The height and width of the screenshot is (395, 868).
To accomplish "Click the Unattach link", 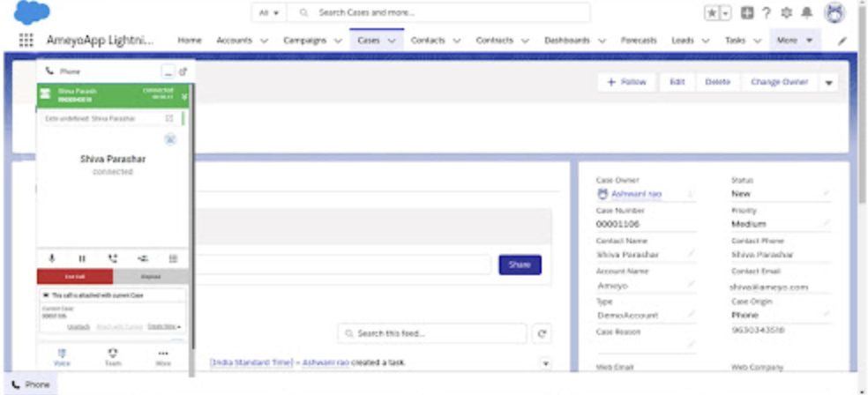I will [78, 326].
